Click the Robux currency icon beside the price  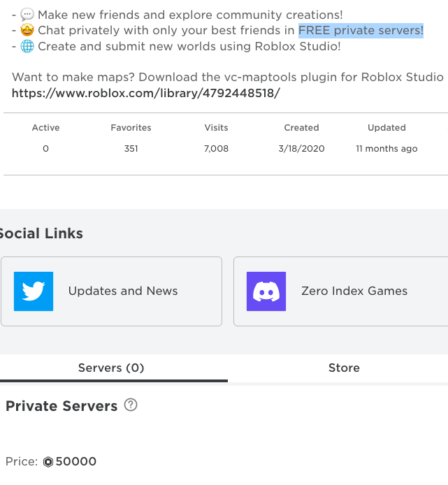48,462
